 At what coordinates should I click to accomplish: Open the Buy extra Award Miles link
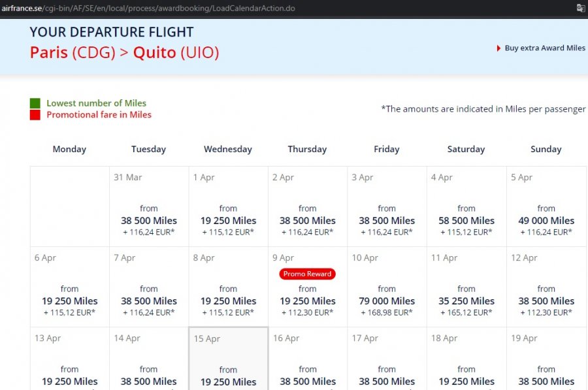[545, 48]
